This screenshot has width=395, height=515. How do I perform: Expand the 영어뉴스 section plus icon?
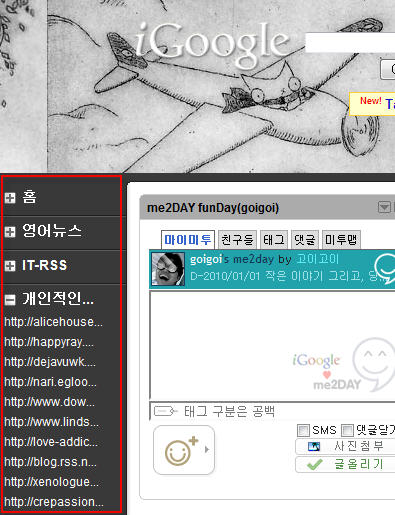[10, 232]
